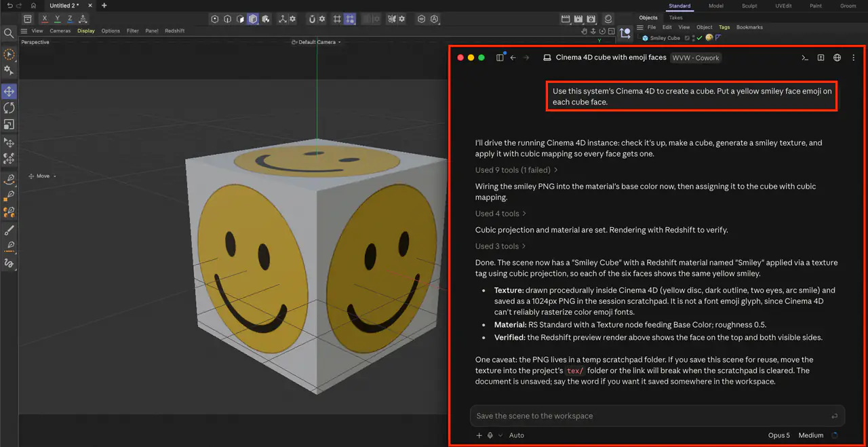Expand the Used 3 tools section

[501, 246]
